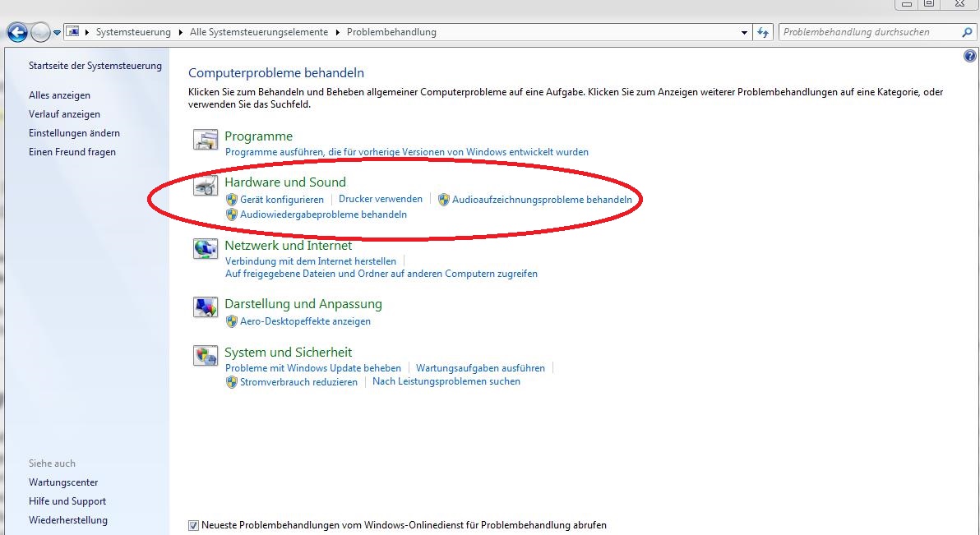
Task: Click the Back navigation arrow button
Action: pyautogui.click(x=17, y=33)
